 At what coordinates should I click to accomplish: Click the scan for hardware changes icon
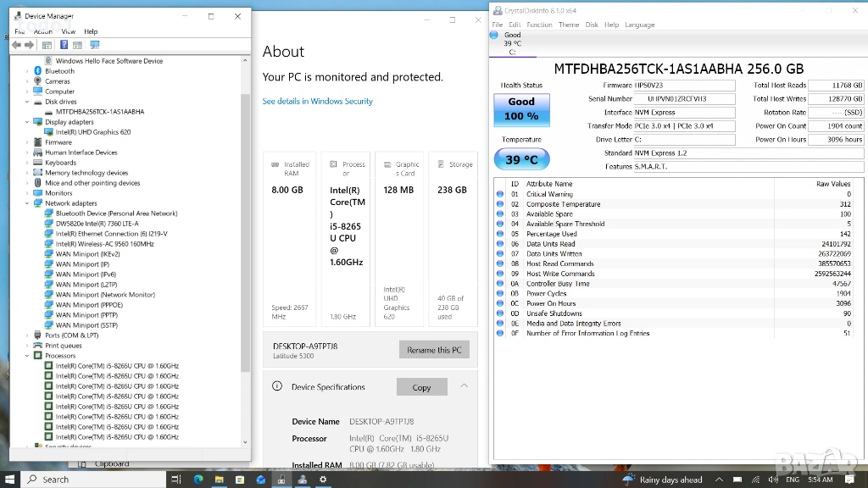[x=94, y=45]
